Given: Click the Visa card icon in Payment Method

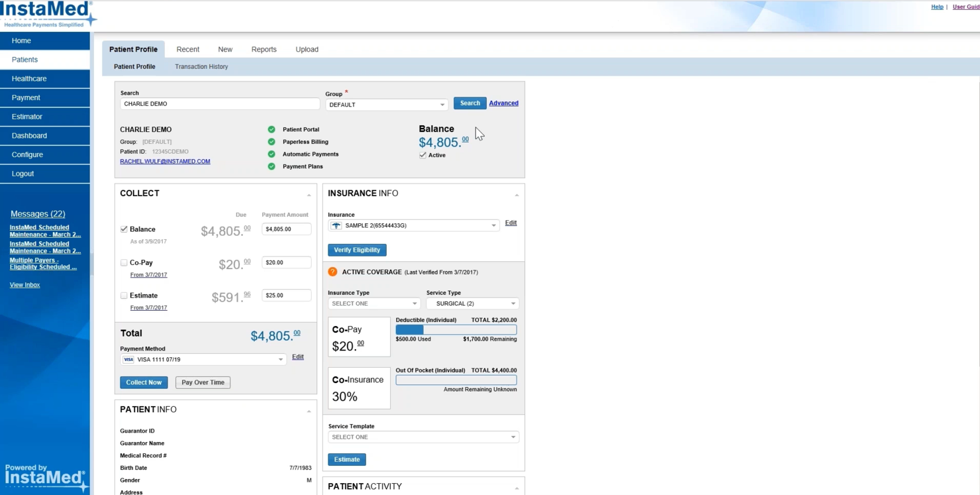Looking at the screenshot, I should click(128, 360).
